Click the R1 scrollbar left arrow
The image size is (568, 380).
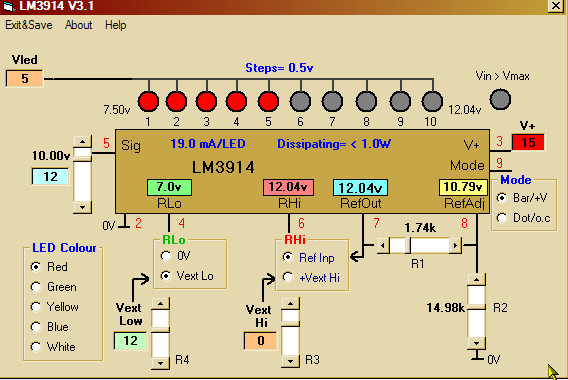pyautogui.click(x=383, y=246)
